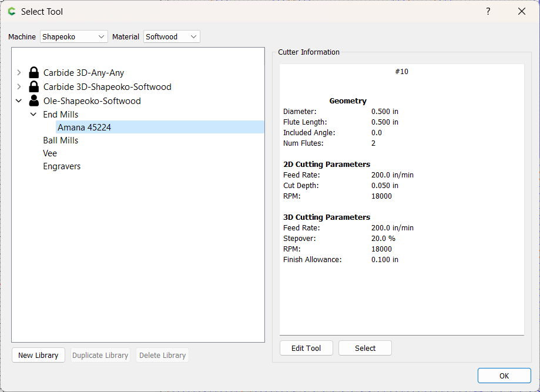Select the Vee category

pyautogui.click(x=50, y=153)
